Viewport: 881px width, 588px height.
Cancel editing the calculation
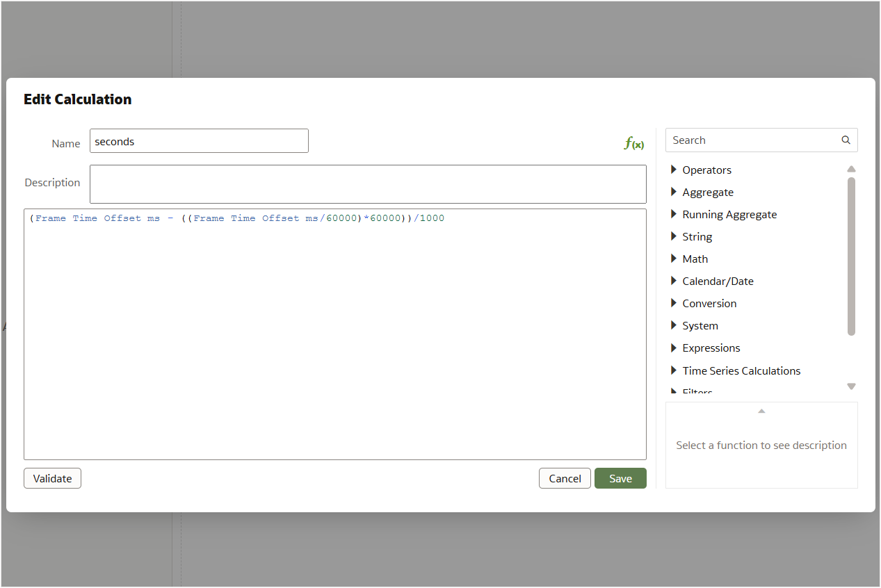coord(565,478)
